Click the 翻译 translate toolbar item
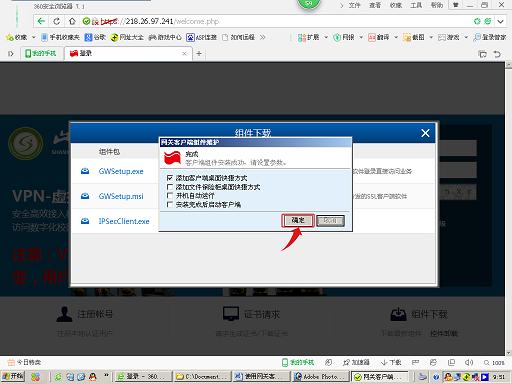The height and width of the screenshot is (384, 512). click(x=379, y=37)
